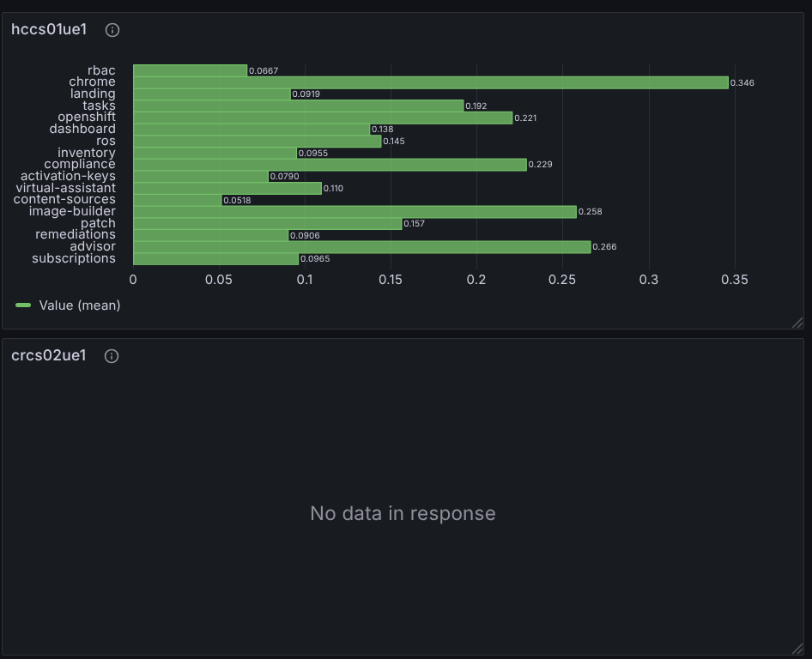
Task: Click the info icon next to hccs01ue1
Action: tap(112, 30)
